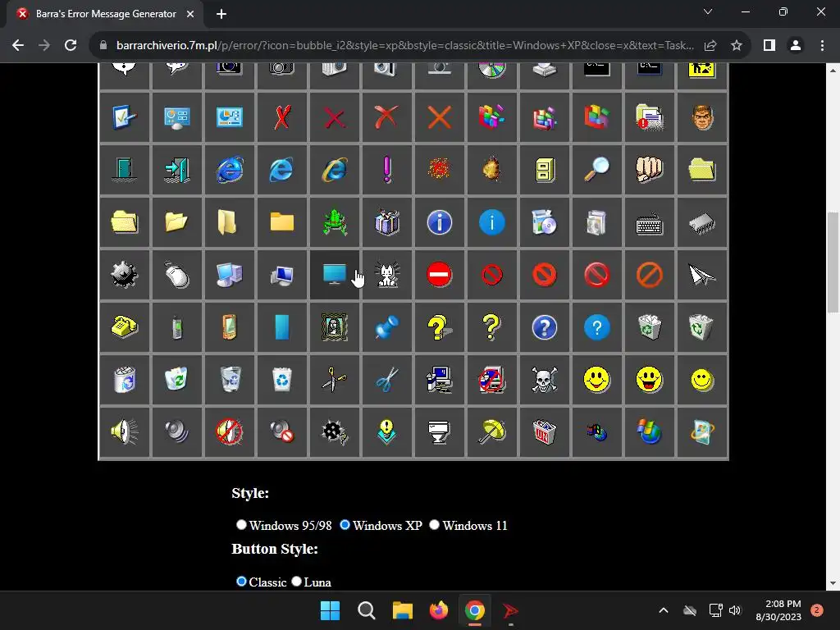
Task: Choose the umbrella icon
Action: click(492, 431)
